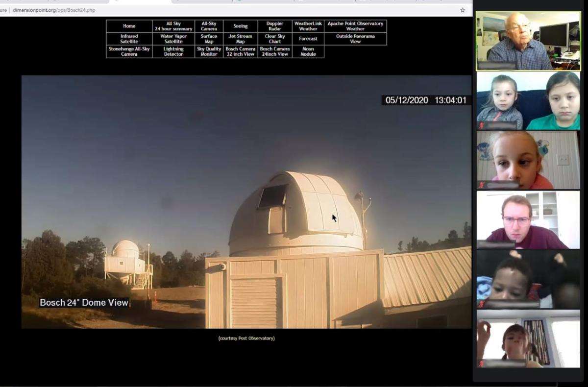
Task: Click the browser address bar URL
Action: coord(54,10)
